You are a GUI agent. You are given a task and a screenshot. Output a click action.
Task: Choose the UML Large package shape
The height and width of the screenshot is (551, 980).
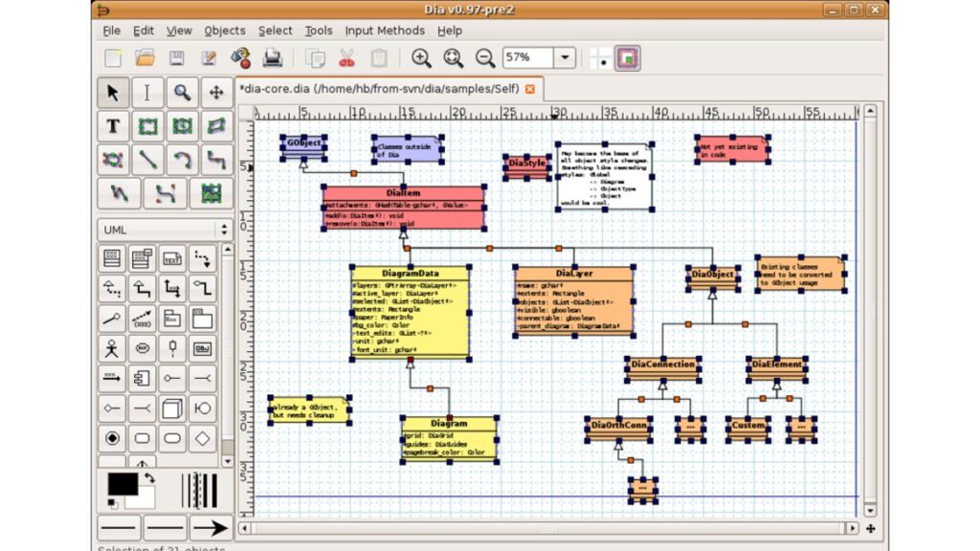(x=202, y=319)
